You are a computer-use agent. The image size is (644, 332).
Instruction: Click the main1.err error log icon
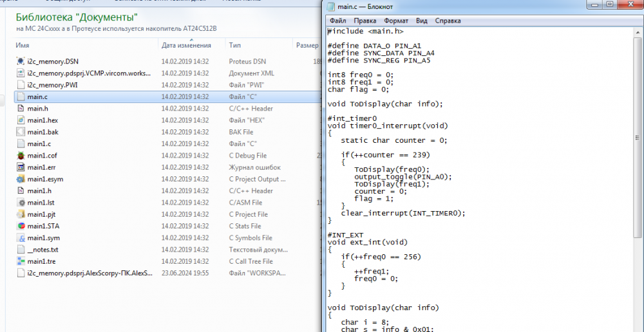click(21, 167)
